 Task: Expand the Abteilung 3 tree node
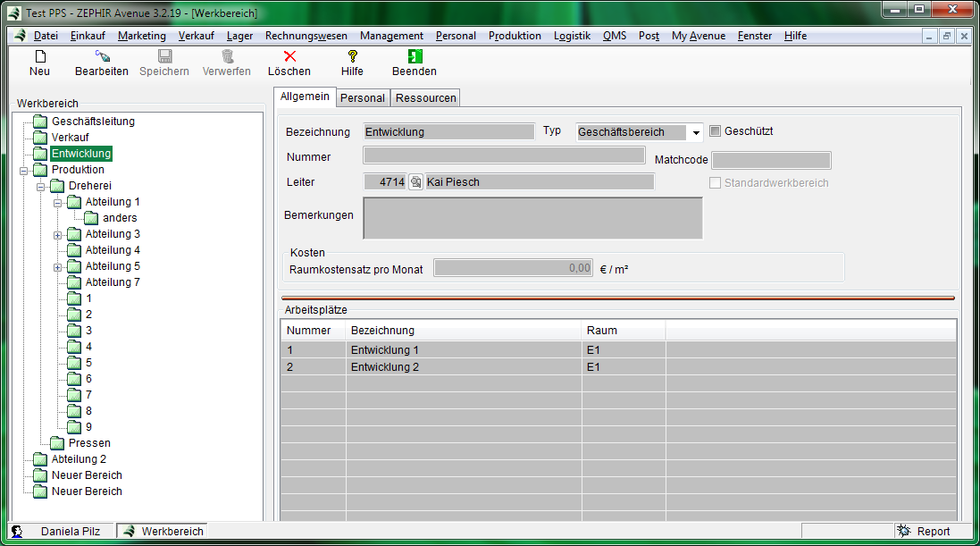pyautogui.click(x=58, y=234)
